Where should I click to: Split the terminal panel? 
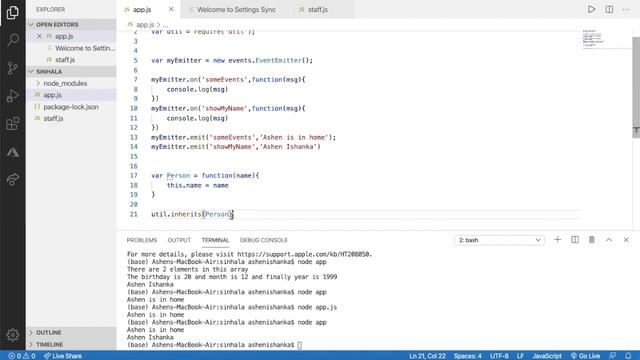point(575,240)
